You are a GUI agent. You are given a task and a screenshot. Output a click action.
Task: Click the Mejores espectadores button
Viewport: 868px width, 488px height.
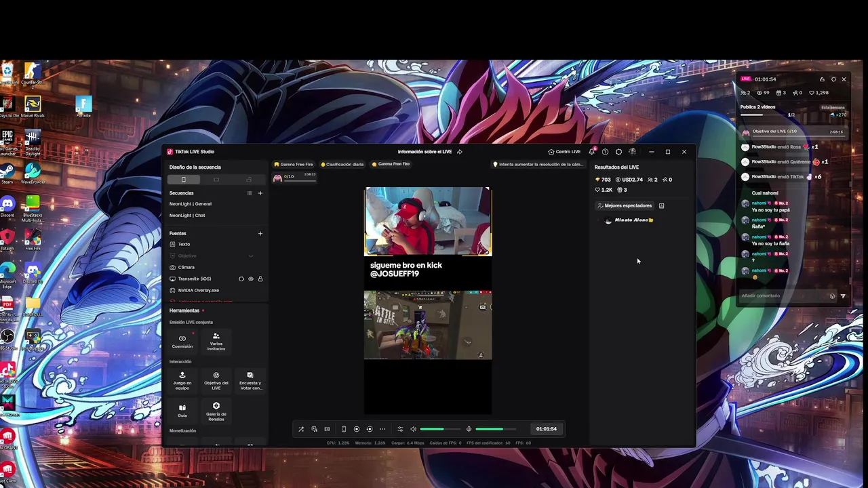click(625, 205)
